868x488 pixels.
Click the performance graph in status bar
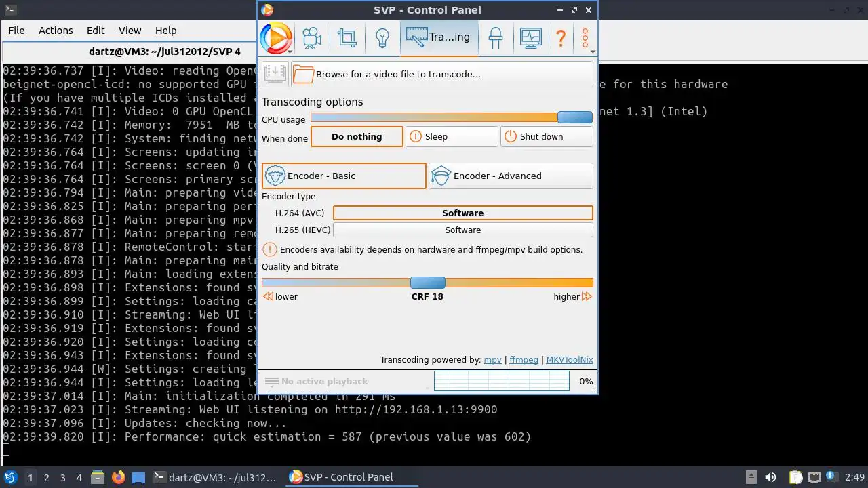pyautogui.click(x=501, y=381)
